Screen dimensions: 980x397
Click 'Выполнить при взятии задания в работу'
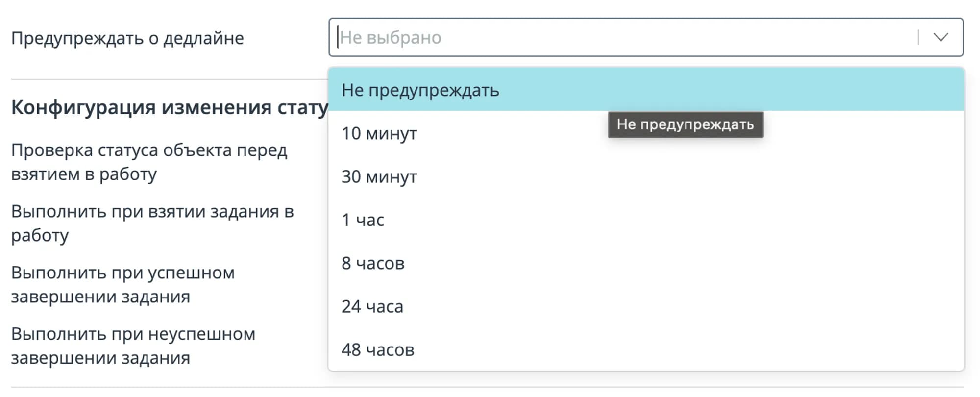click(152, 223)
